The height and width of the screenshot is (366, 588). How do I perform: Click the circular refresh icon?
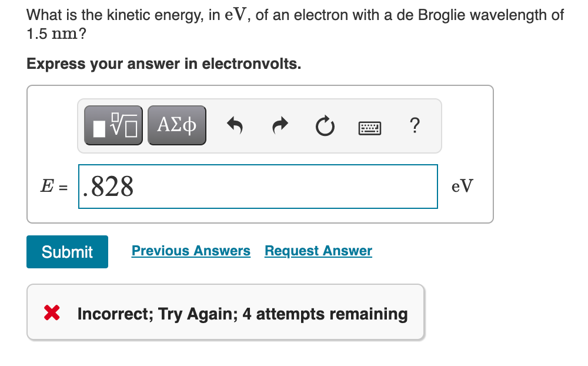tap(325, 125)
